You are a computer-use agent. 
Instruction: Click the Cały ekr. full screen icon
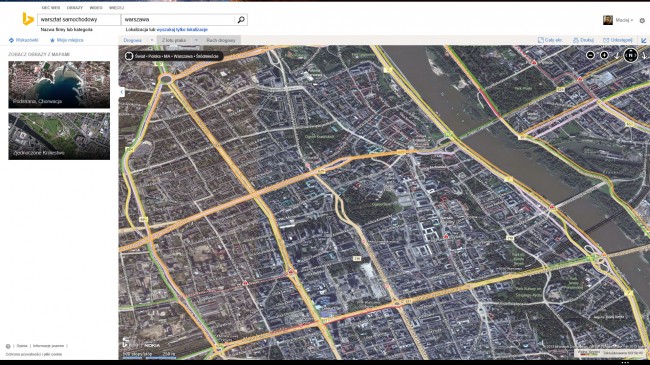[x=541, y=40]
